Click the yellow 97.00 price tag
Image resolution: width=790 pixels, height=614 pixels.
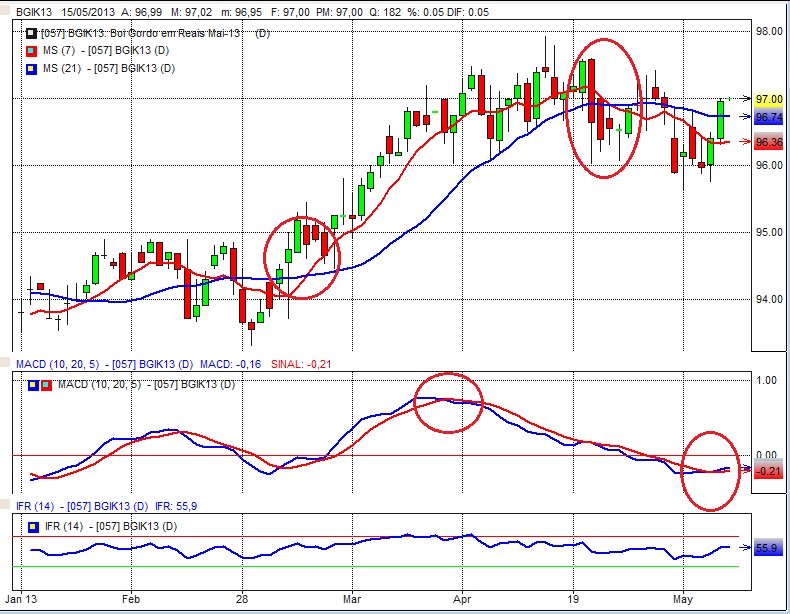point(768,99)
